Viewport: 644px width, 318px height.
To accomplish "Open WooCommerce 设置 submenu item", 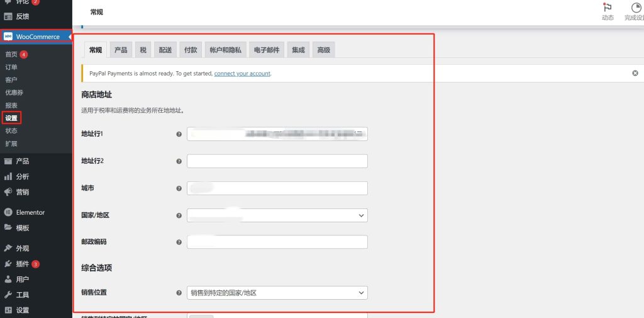I will [11, 118].
